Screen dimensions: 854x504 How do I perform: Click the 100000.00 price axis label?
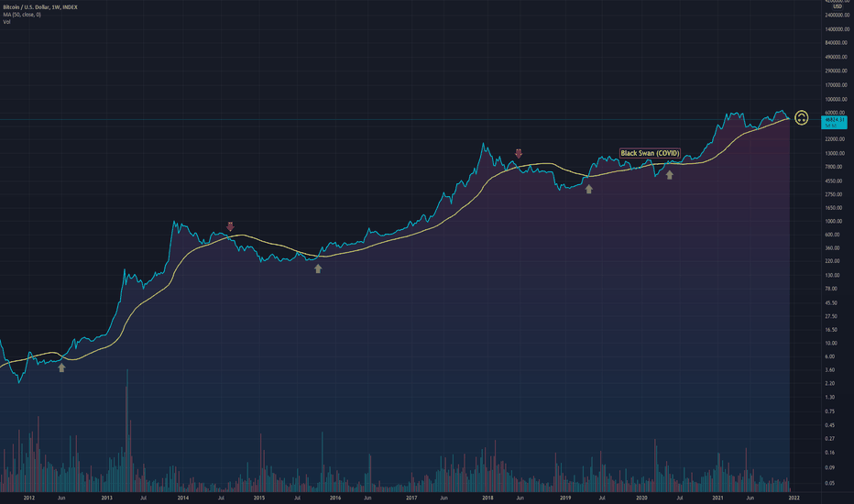tap(837, 99)
